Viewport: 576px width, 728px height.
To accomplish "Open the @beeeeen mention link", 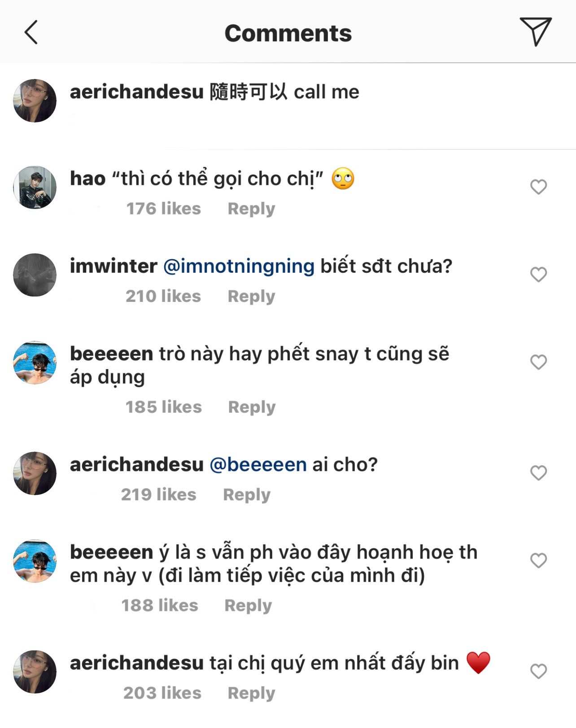I will 258,464.
